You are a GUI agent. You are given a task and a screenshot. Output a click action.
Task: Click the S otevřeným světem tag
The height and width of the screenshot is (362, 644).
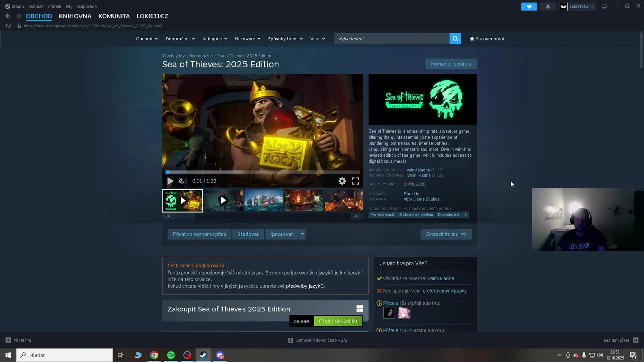tap(416, 215)
